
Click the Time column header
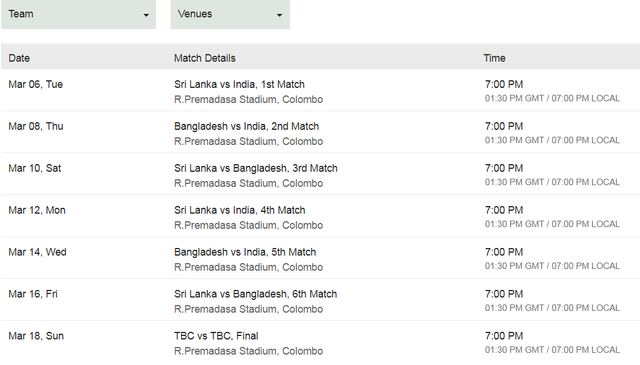point(495,58)
